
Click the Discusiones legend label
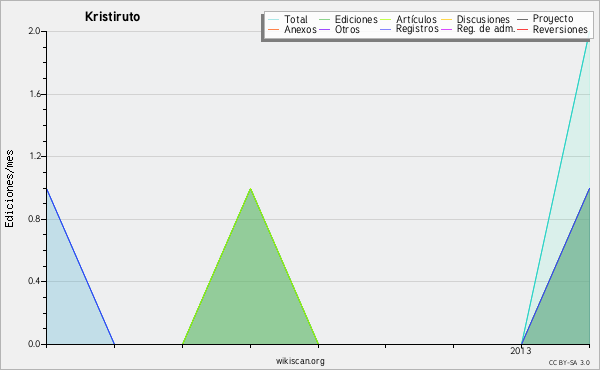(483, 19)
